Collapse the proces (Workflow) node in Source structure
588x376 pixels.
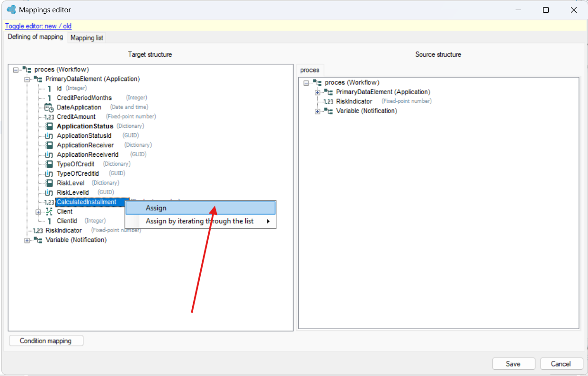(x=306, y=83)
